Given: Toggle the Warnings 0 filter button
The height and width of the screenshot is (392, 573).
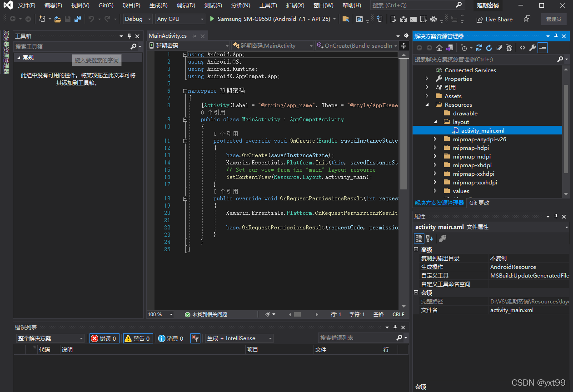Looking at the screenshot, I should tap(137, 338).
